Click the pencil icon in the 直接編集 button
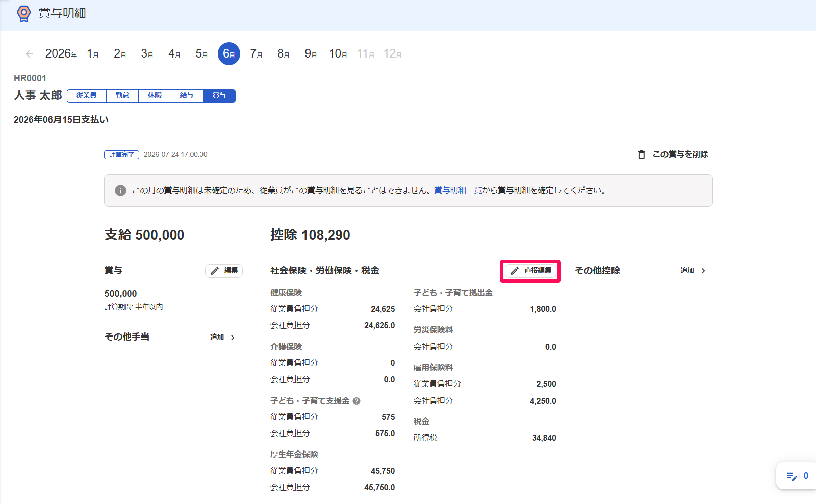This screenshot has height=504, width=816. click(x=514, y=271)
